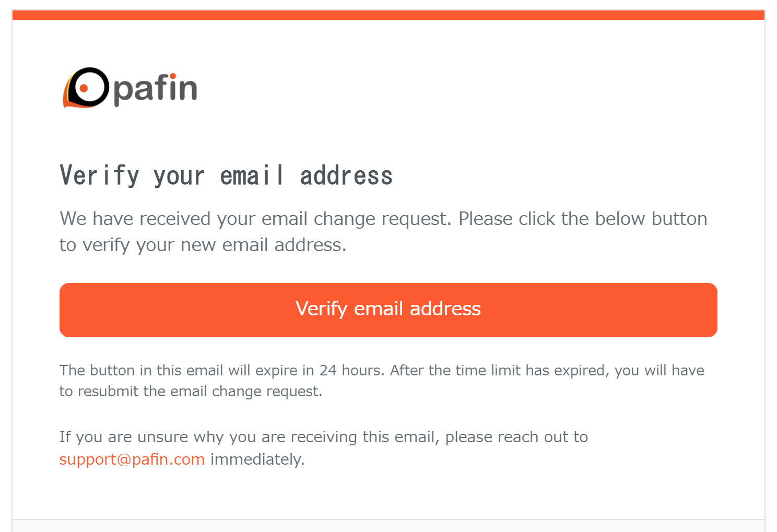Click the orange banner strip at top
Image resolution: width=777 pixels, height=532 pixels.
pos(388,15)
